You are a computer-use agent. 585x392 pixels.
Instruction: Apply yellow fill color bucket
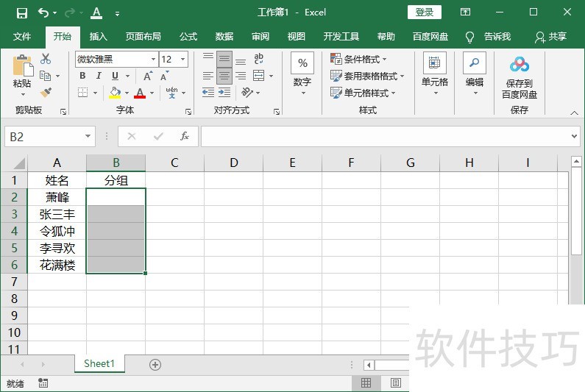pyautogui.click(x=115, y=93)
